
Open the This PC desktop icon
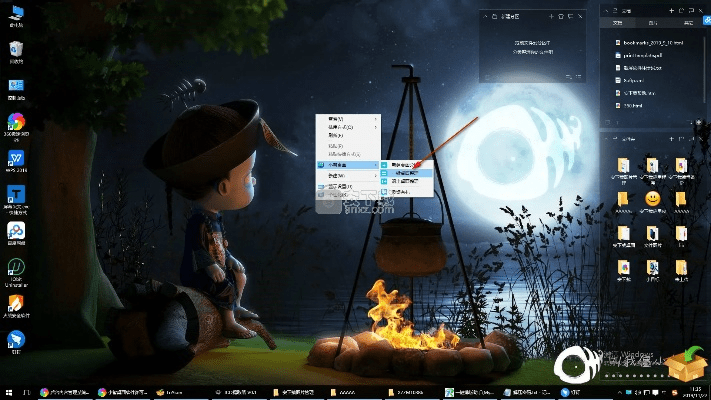coord(17,14)
